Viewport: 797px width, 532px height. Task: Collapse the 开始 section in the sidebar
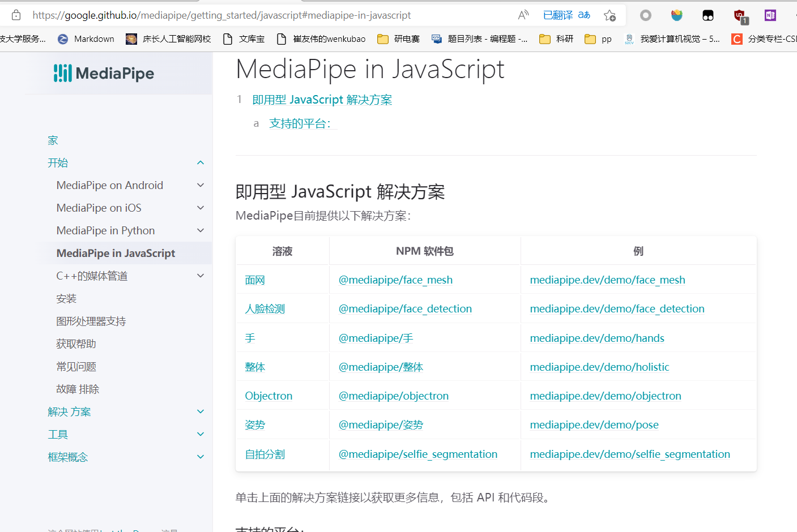(x=200, y=162)
